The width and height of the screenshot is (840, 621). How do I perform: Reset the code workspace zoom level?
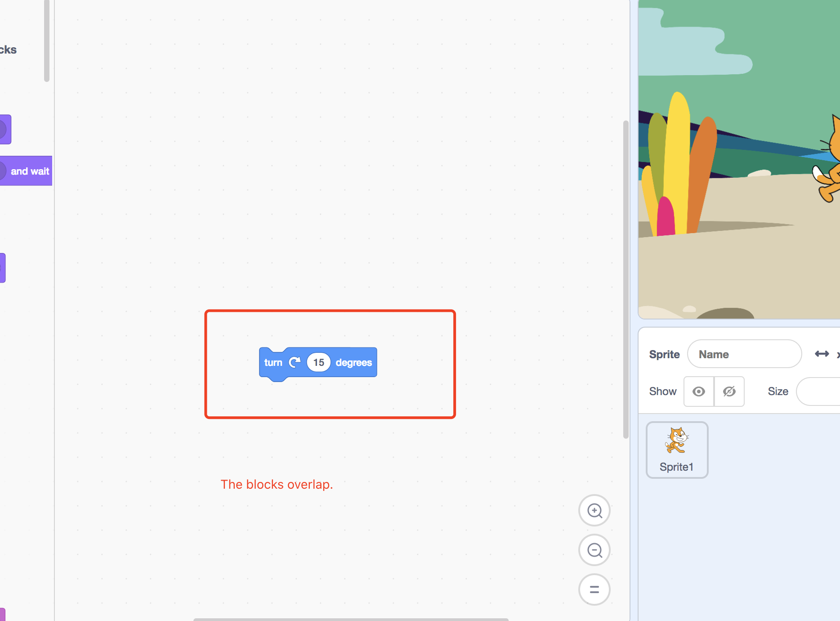594,589
